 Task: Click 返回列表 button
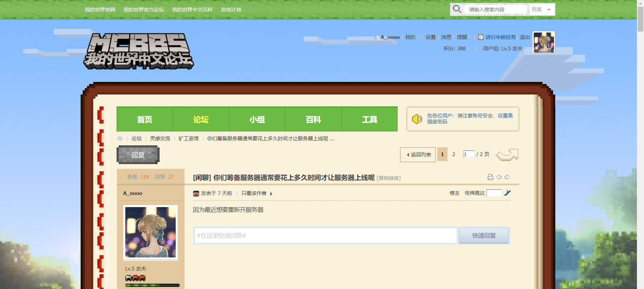pos(418,155)
